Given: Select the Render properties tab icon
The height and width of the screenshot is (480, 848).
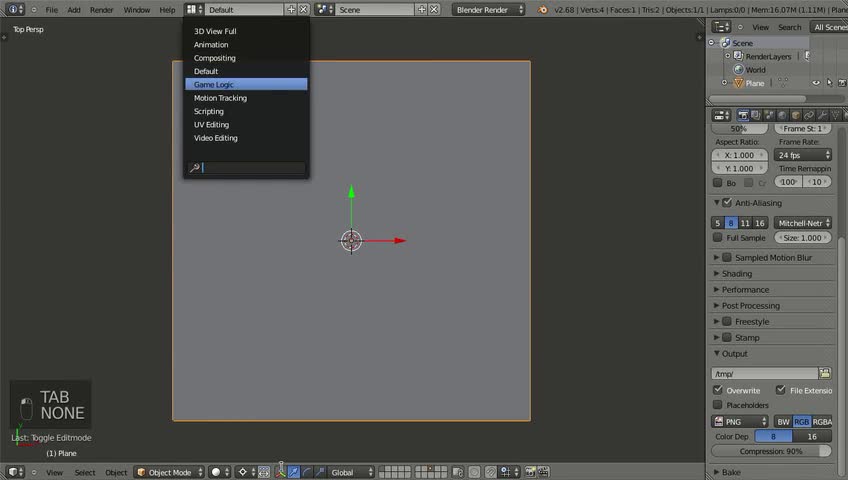Looking at the screenshot, I should 743,115.
